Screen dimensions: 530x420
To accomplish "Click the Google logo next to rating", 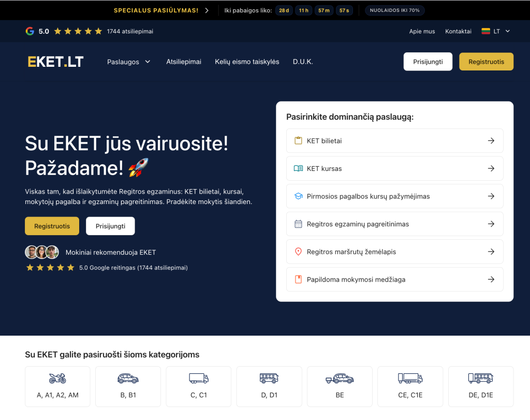I will point(30,31).
